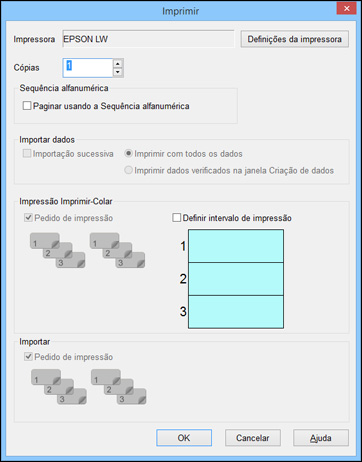The height and width of the screenshot is (462, 362).
Task: Open Definições da impressora
Action: pyautogui.click(x=295, y=39)
